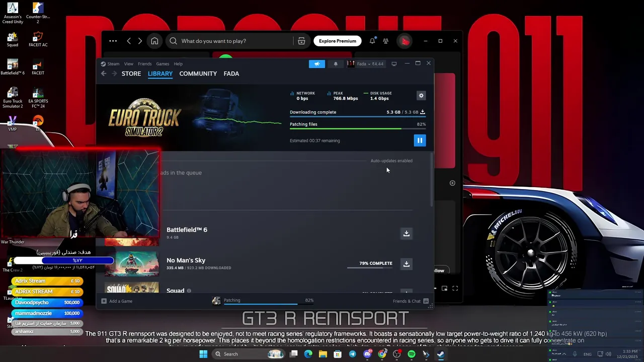
Task: Open Steam notifications bell
Action: tap(336, 64)
